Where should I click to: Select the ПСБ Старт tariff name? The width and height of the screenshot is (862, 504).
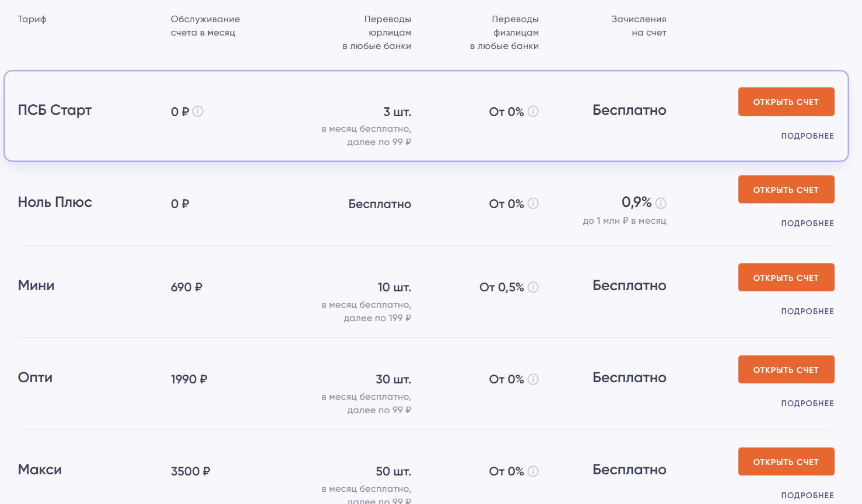[55, 110]
